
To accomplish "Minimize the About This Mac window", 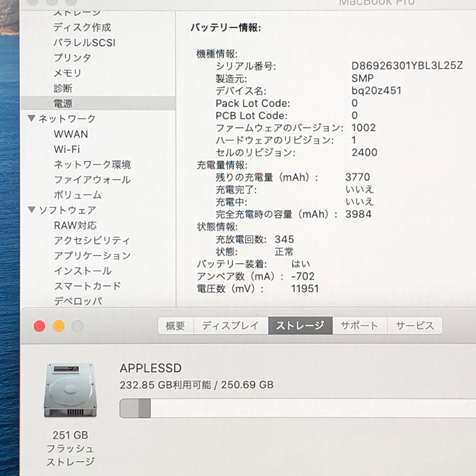I will pos(59,326).
